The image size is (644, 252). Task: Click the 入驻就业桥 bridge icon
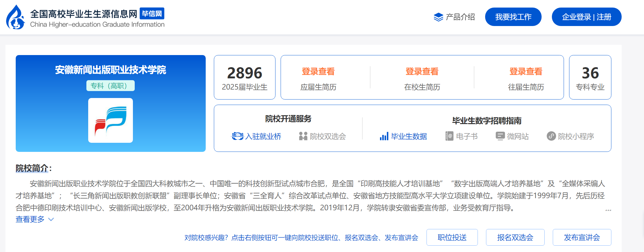tap(237, 136)
